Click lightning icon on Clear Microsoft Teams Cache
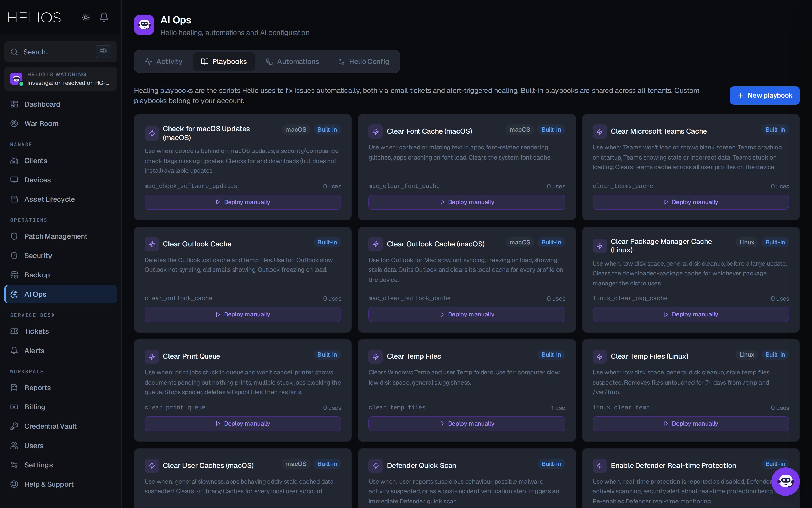812x508 pixels. point(600,132)
